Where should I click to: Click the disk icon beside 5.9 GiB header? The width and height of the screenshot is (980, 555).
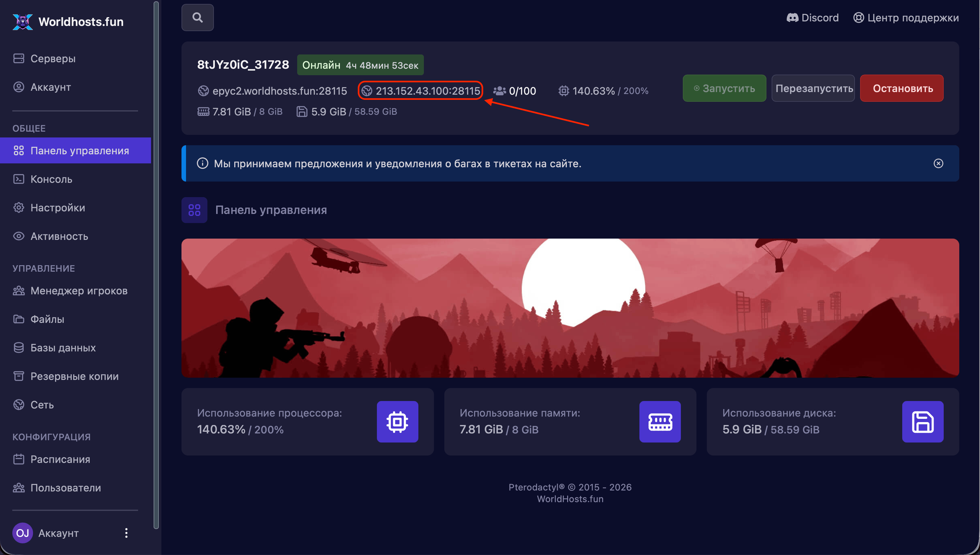(x=302, y=112)
